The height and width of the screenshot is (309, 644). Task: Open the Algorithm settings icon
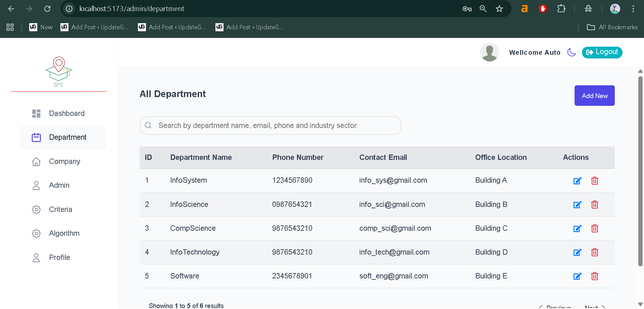click(x=36, y=233)
